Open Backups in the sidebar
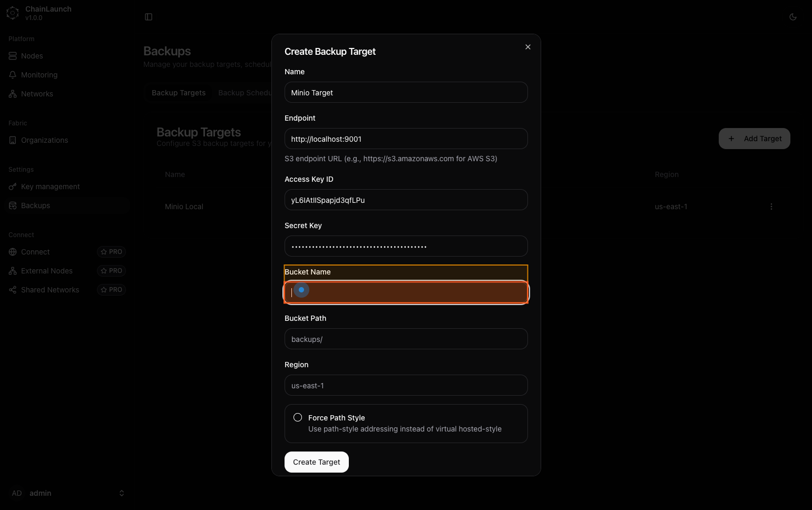The height and width of the screenshot is (510, 812). (x=35, y=205)
